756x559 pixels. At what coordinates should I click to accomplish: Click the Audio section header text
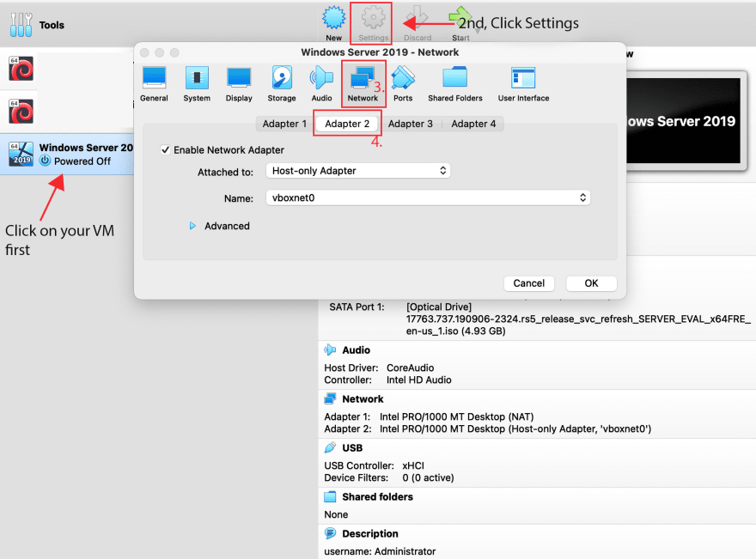tap(357, 350)
